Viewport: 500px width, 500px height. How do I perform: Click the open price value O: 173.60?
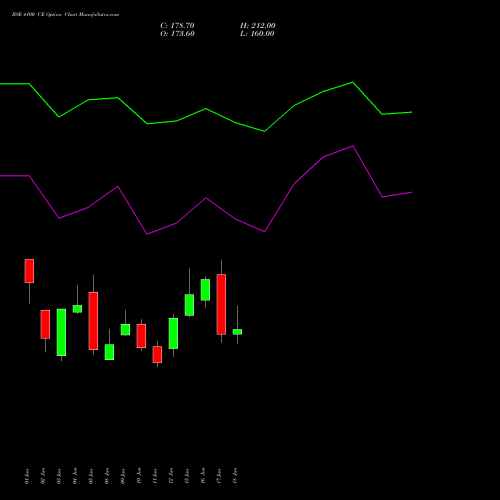(177, 34)
